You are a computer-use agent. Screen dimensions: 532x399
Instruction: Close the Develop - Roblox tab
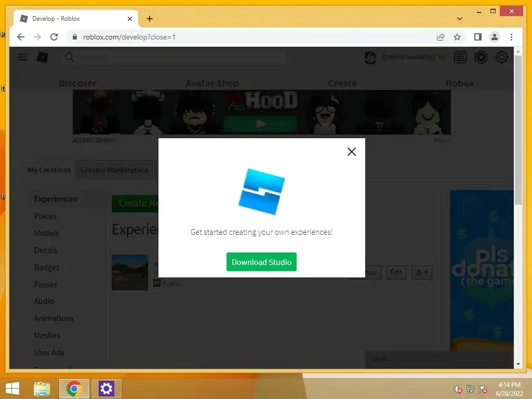[x=129, y=19]
